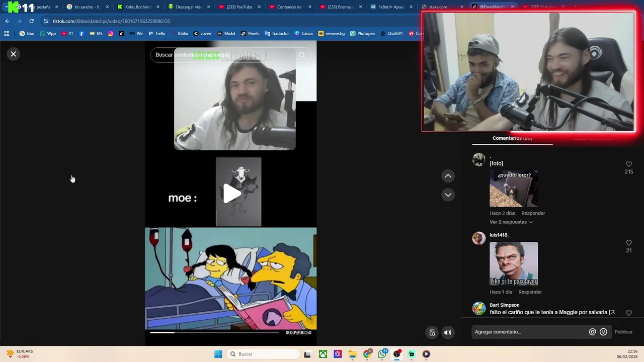Open the coverr bookmark
Viewport: 644px width, 362px height.
203,34
